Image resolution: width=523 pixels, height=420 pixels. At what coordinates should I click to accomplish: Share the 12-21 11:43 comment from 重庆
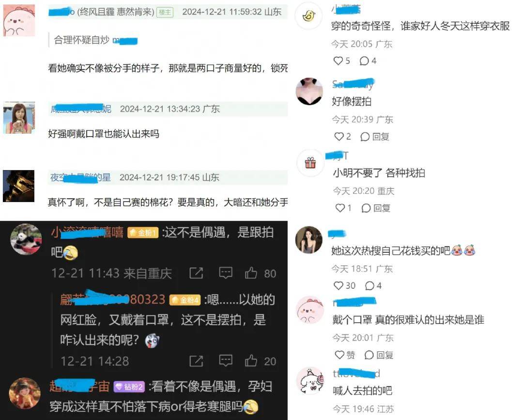coord(196,273)
